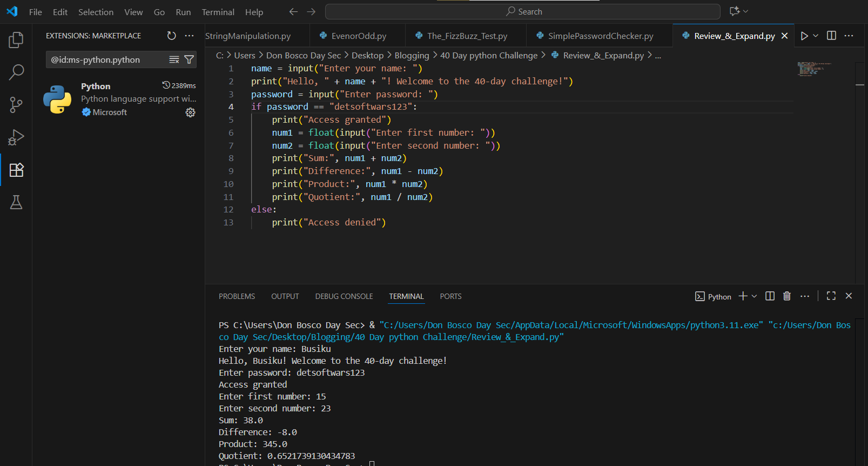The width and height of the screenshot is (868, 466).
Task: Open the Testing flask icon view
Action: (16, 203)
